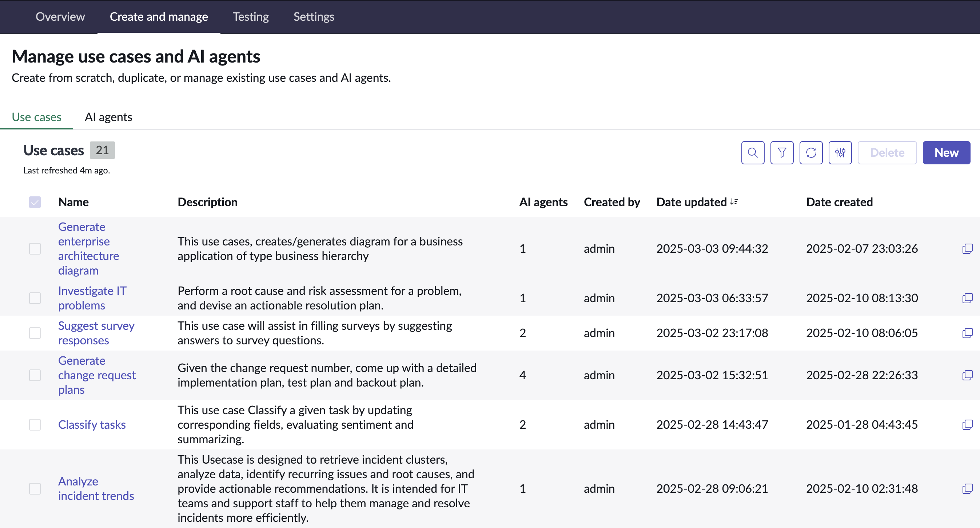The height and width of the screenshot is (528, 980).
Task: Check the Generate change request plans row
Action: pos(35,375)
